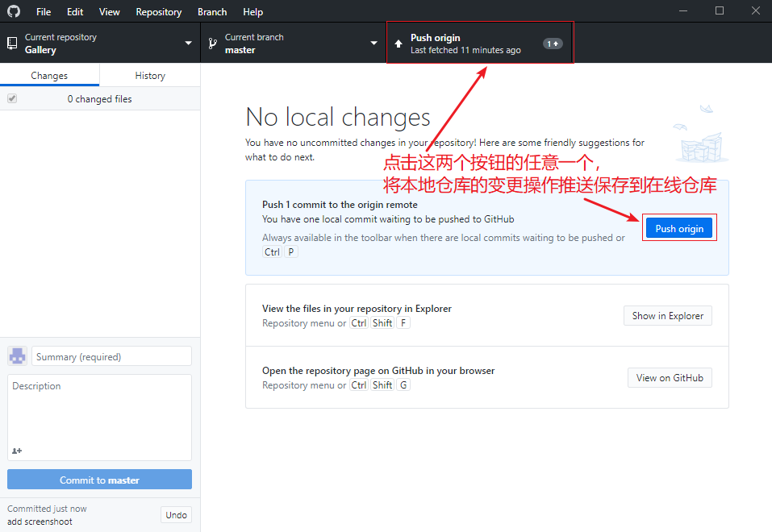Viewport: 772px width, 532px height.
Task: Click the 'add screenshoot' commit message text
Action: (x=40, y=522)
